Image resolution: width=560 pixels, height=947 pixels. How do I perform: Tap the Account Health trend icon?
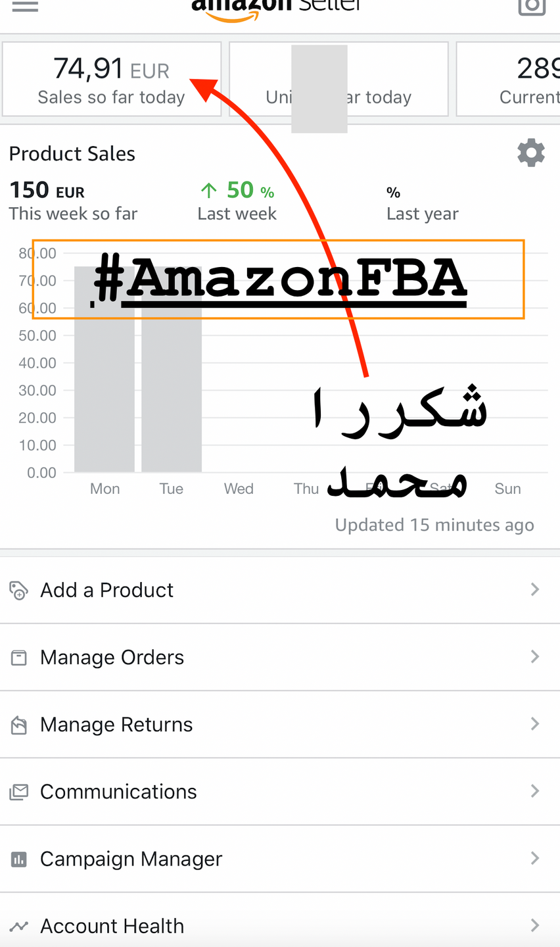point(19,926)
